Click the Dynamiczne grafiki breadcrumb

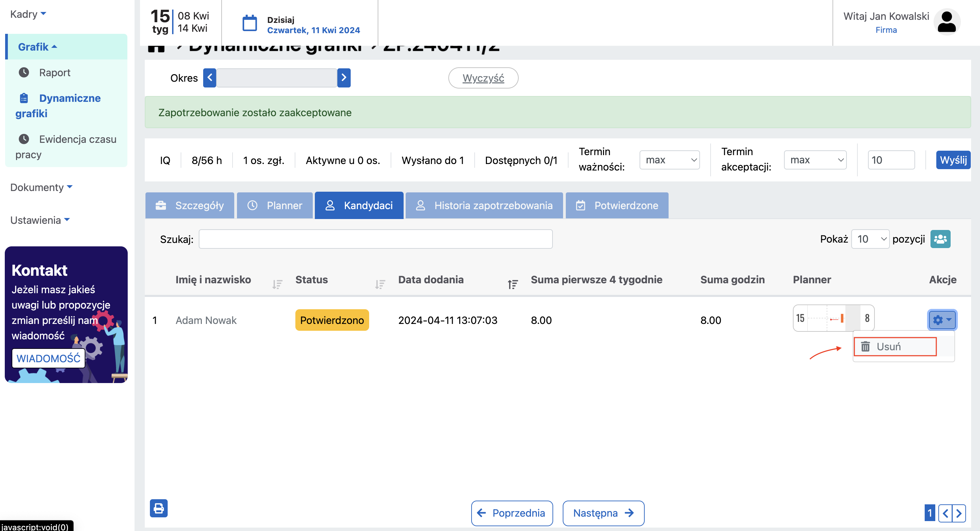(276, 48)
